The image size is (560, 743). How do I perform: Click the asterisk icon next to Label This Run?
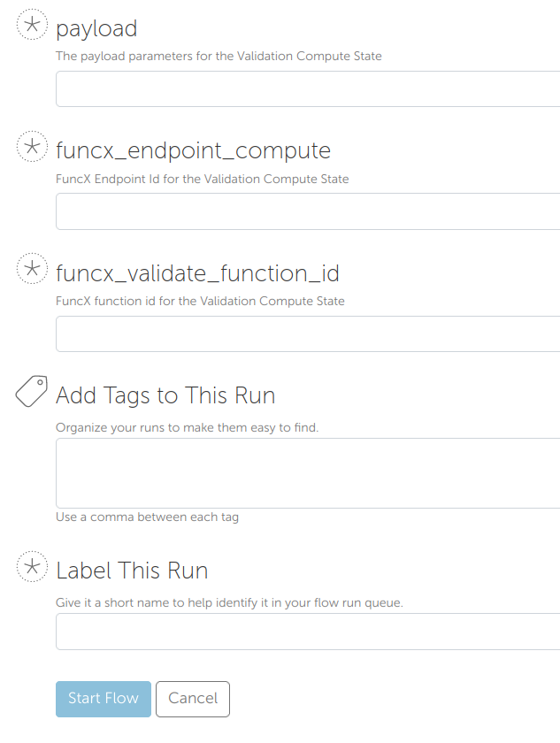pos(32,566)
